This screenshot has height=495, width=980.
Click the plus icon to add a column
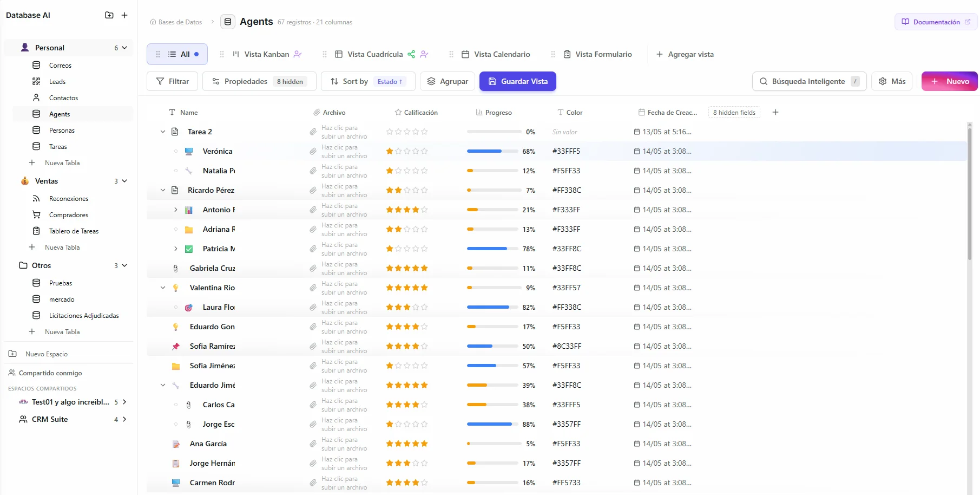tap(775, 112)
